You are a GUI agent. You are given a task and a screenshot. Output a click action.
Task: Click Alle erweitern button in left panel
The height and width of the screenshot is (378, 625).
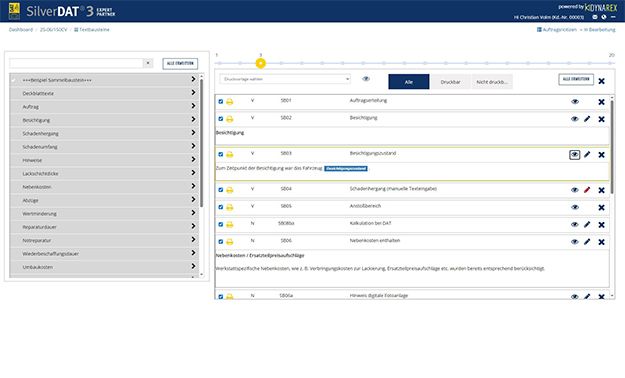coord(180,63)
